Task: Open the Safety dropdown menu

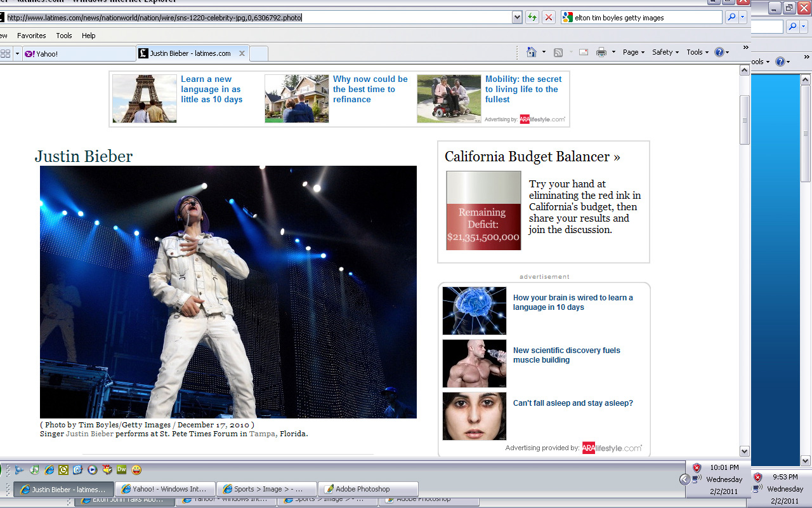Action: coord(665,52)
